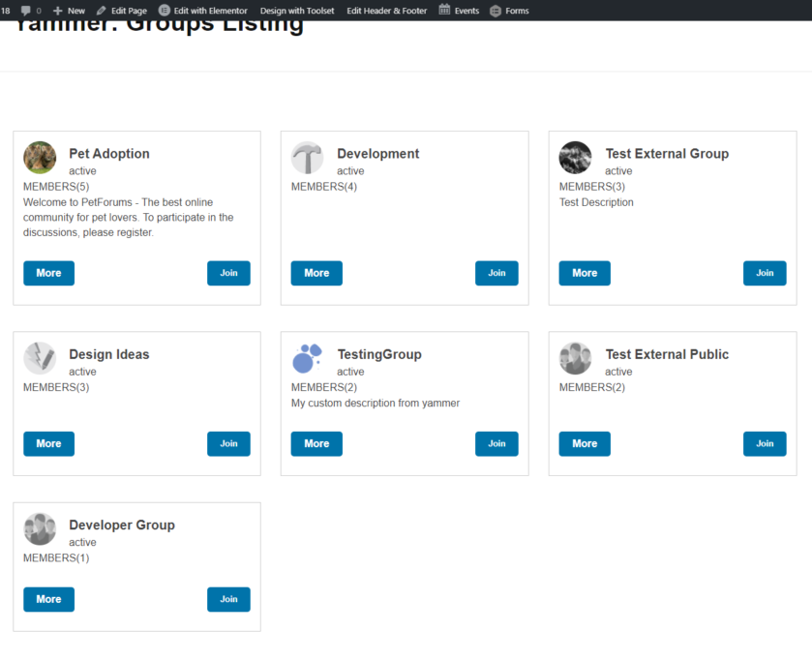
Task: Click More on Test External Group card
Action: point(585,273)
